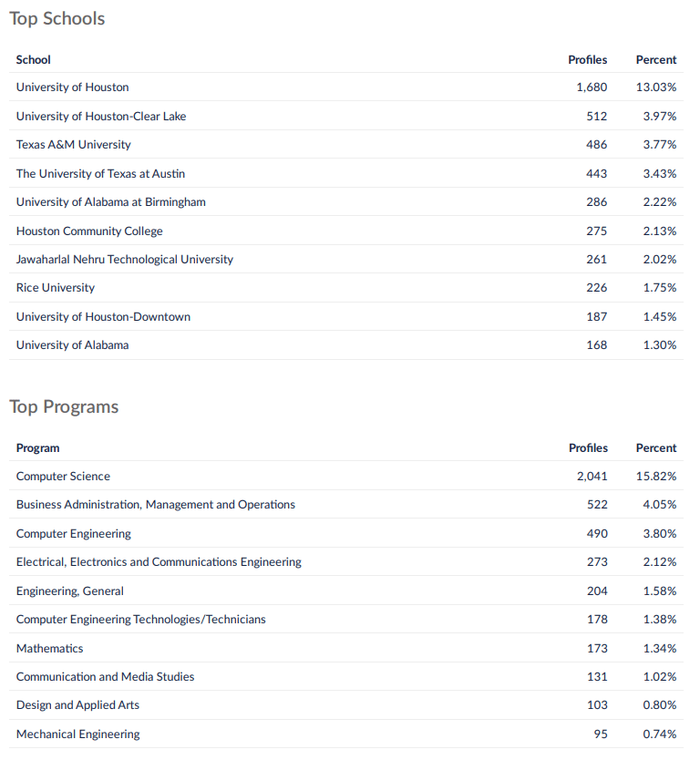700x760 pixels.
Task: Click University of Alabama at Birmingham
Action: 110,202
